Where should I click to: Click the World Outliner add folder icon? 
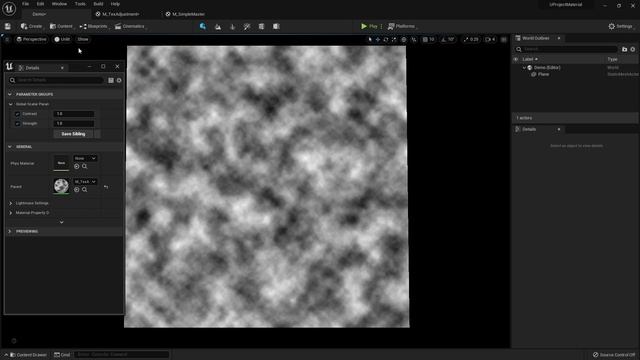click(x=624, y=49)
